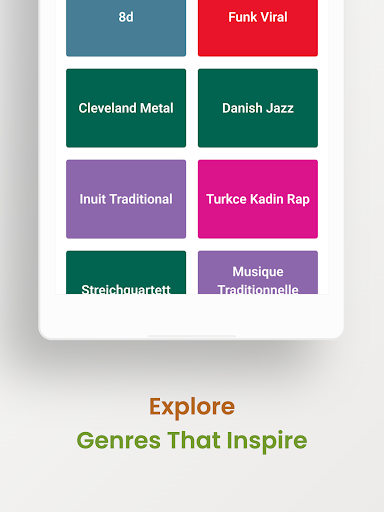Click the word 'Musique' on purple tile
384x512 pixels.
(x=258, y=272)
